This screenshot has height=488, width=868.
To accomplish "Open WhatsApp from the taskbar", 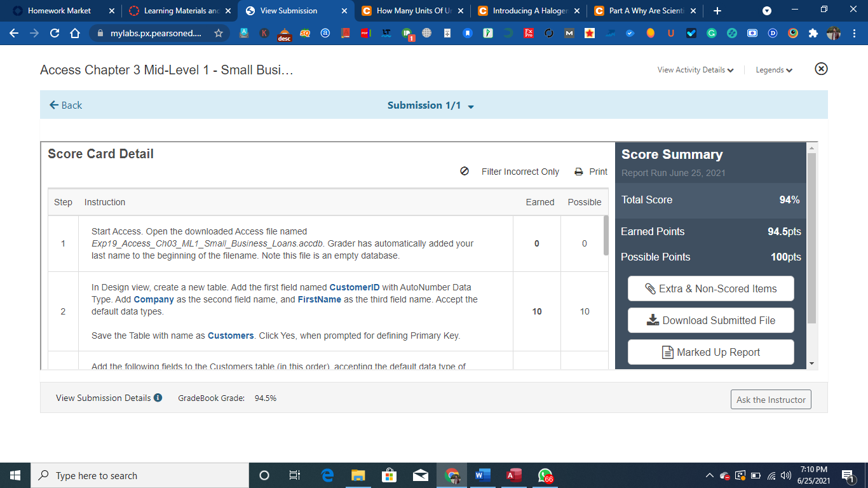I will [545, 475].
